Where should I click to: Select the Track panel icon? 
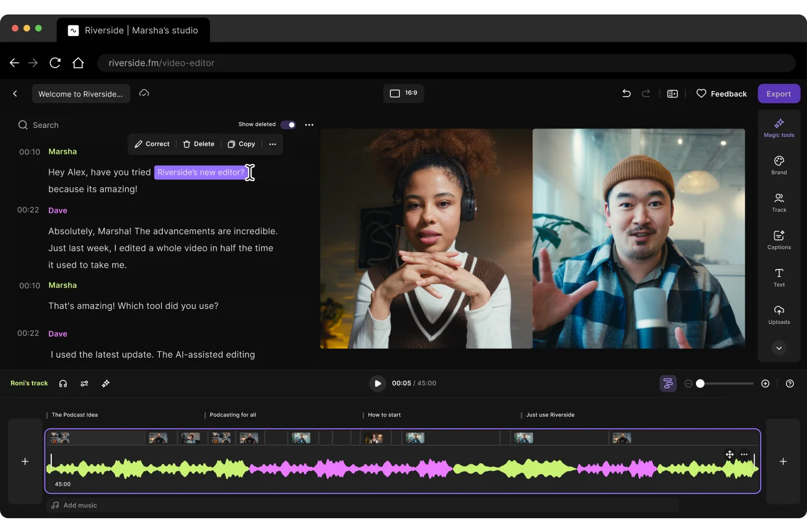[779, 201]
